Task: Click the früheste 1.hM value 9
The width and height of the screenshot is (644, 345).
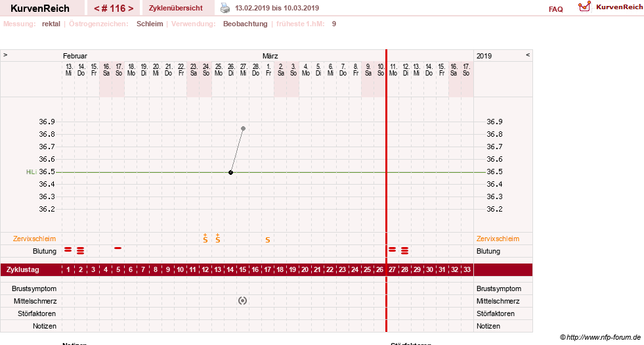Action: coord(334,24)
